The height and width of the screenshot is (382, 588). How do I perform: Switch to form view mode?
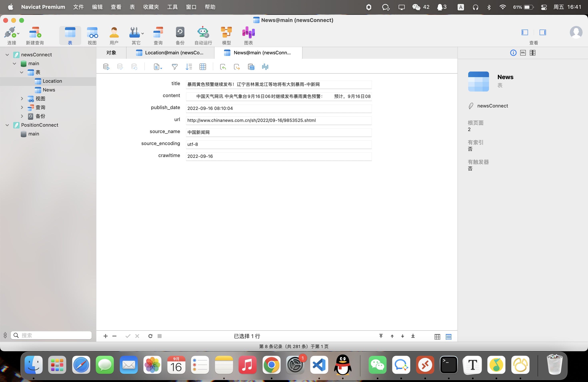point(448,337)
